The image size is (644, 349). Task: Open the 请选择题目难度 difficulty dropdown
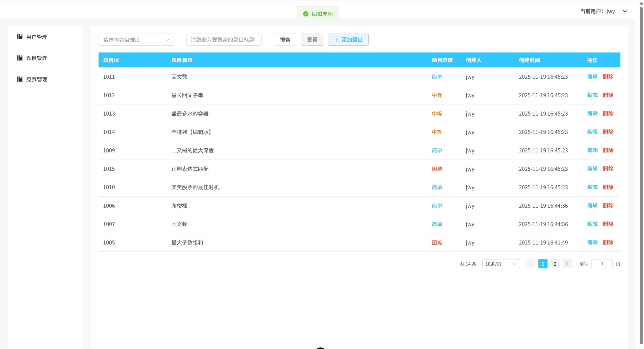pos(136,40)
